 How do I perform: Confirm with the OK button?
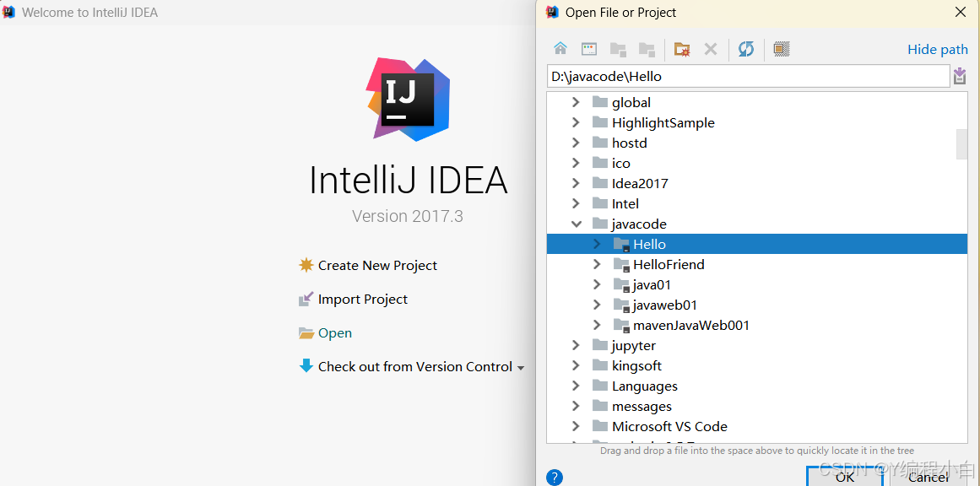(x=844, y=477)
